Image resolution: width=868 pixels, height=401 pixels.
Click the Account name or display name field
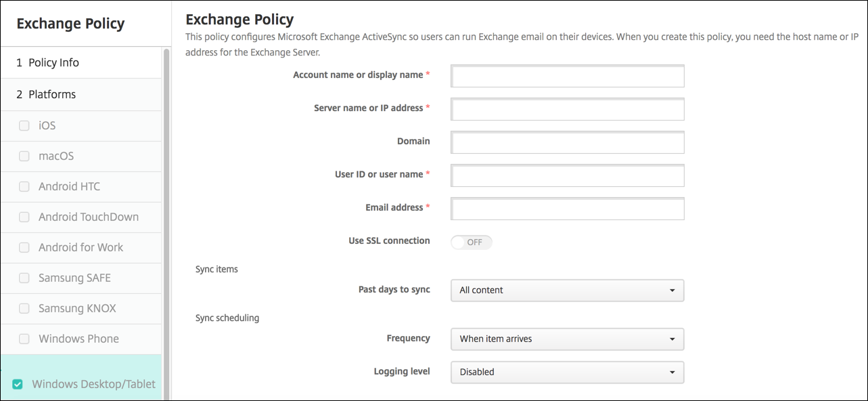(x=567, y=76)
